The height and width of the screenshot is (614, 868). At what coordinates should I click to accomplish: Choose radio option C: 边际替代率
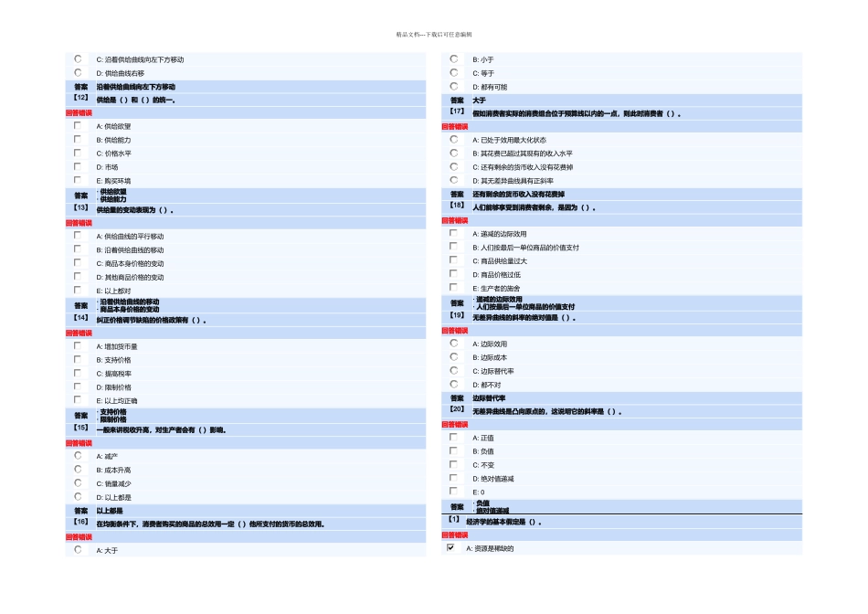point(454,370)
